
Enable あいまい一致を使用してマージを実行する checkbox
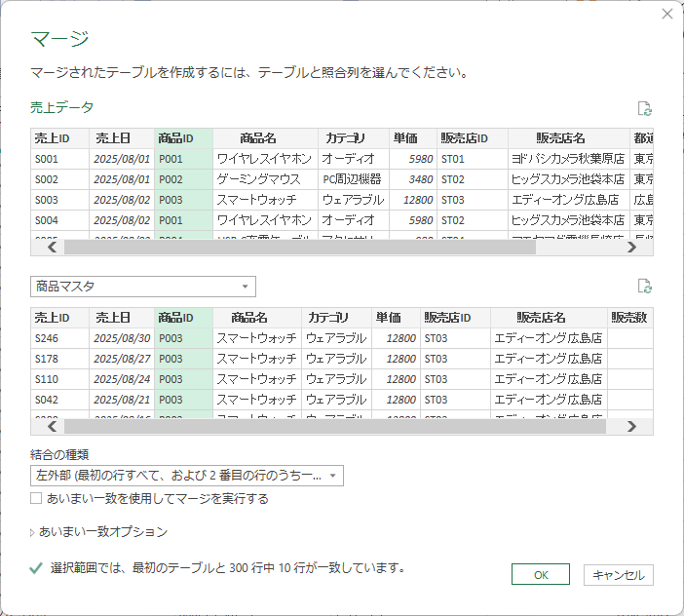(36, 498)
